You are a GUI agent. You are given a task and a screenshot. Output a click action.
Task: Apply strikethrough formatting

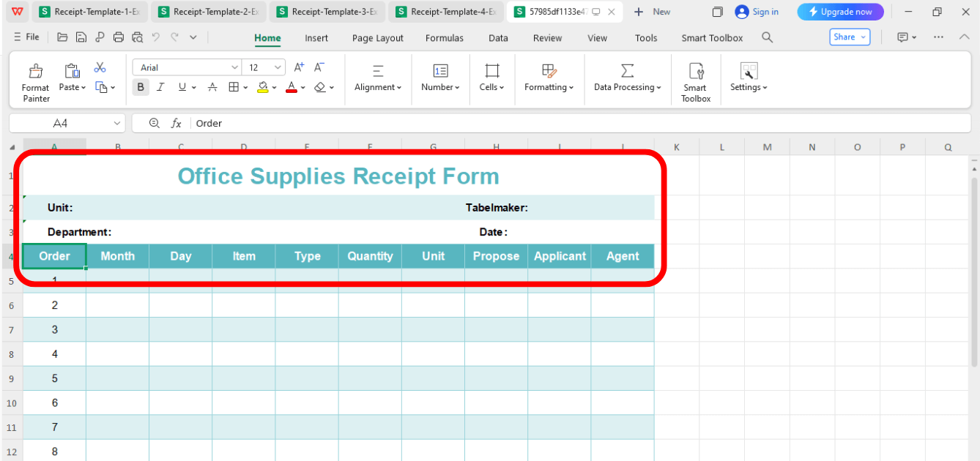pos(212,86)
